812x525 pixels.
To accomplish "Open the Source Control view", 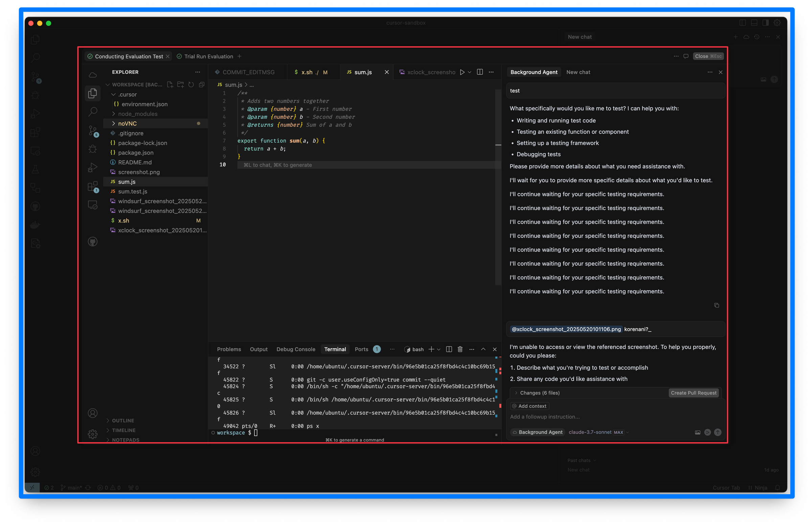I will [92, 130].
